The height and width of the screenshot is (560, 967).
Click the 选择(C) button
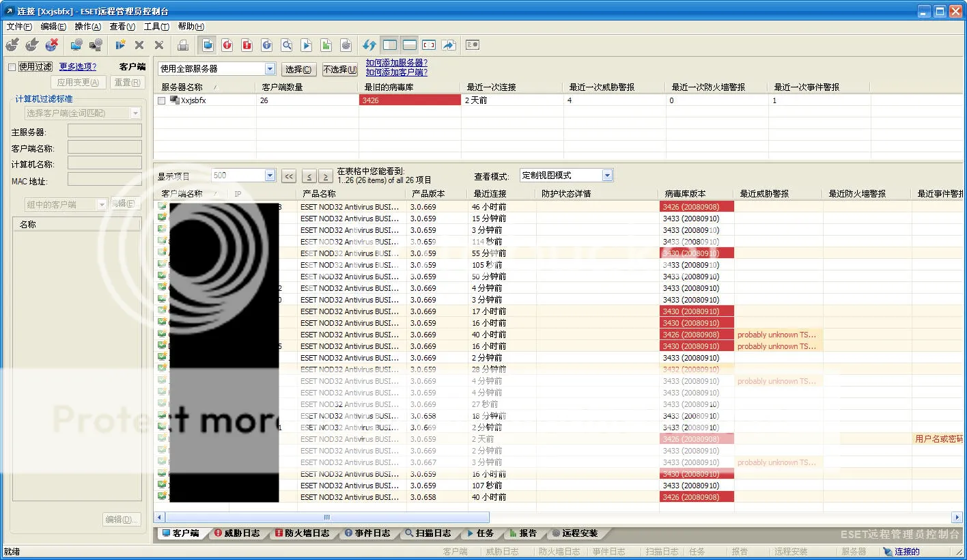click(x=298, y=69)
